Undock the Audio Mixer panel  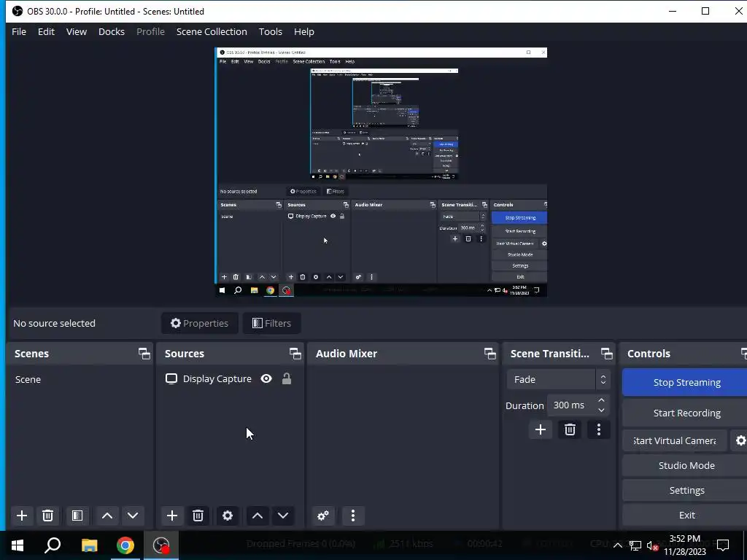point(489,354)
